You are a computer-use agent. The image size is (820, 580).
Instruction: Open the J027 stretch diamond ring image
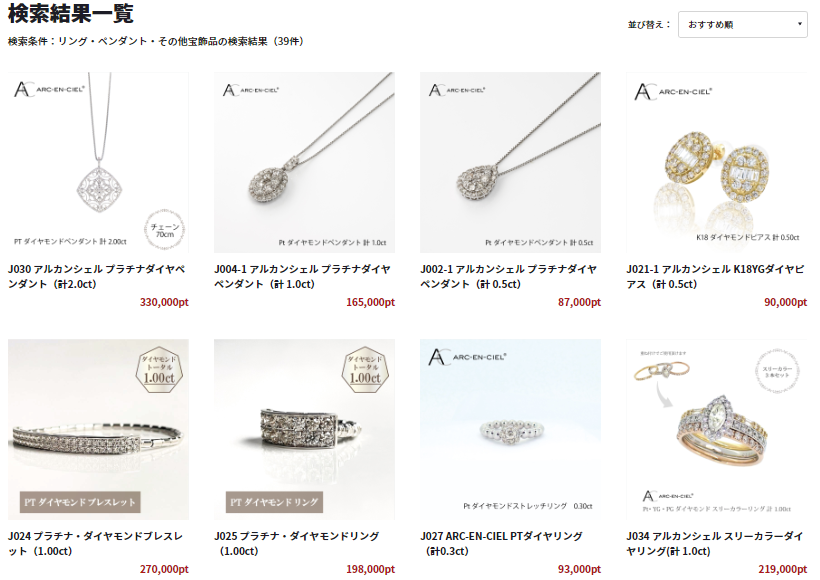[x=510, y=429]
